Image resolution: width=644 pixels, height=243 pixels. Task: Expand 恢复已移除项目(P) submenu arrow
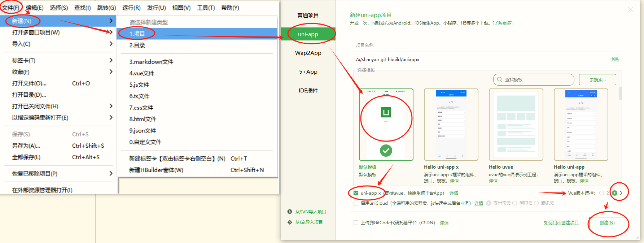click(111, 174)
